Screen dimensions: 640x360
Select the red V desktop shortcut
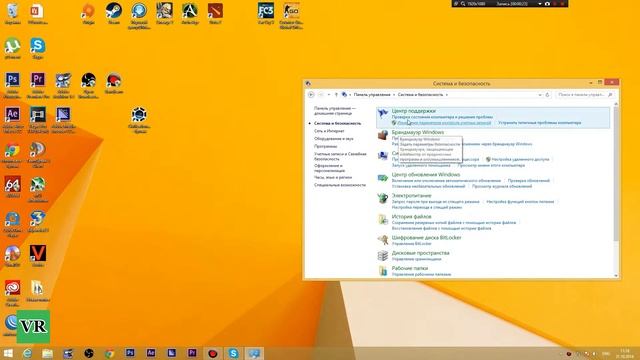click(x=38, y=256)
